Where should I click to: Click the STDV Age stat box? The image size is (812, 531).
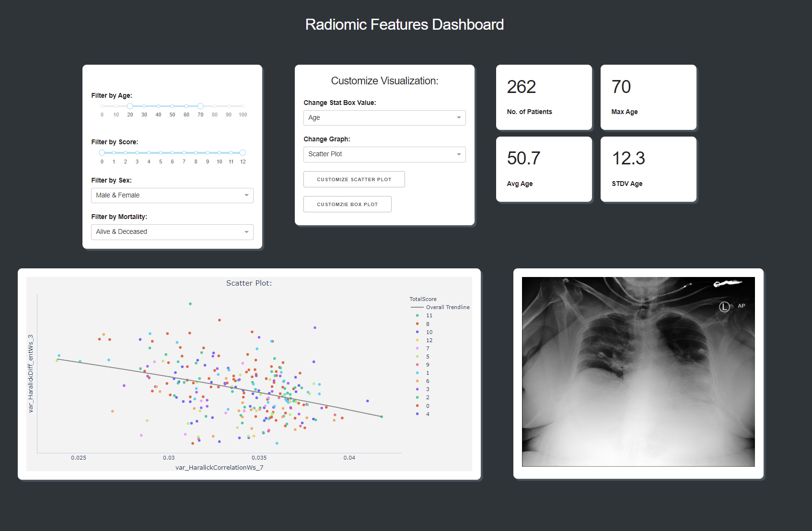point(648,169)
